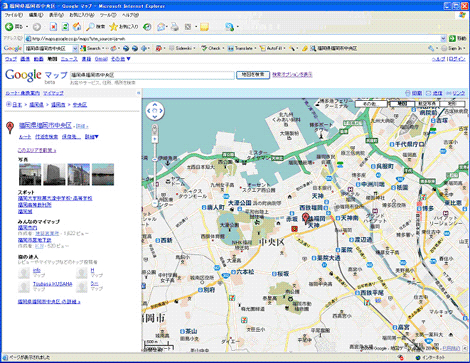This screenshot has height=363, width=470.
Task: Reload the page with the Refresh icon
Action: [x=65, y=27]
